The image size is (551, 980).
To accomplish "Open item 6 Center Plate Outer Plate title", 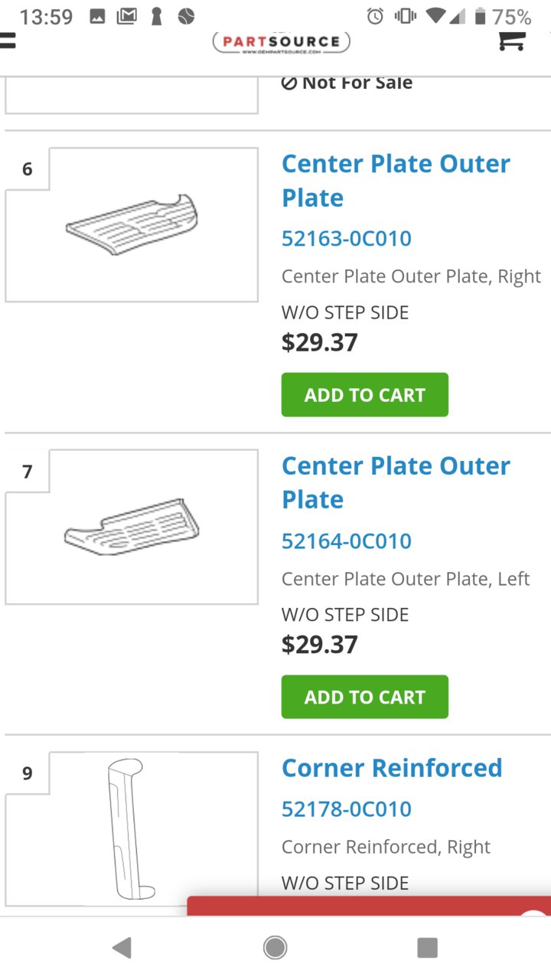I will point(396,181).
